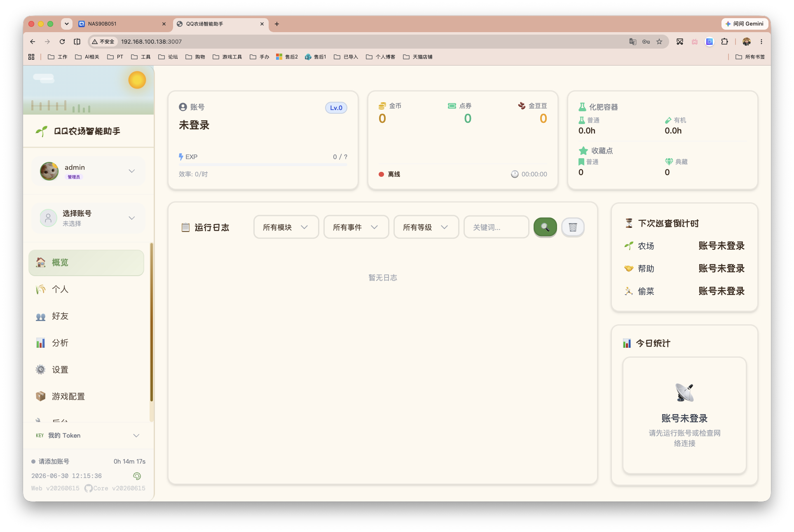Click the hourglass icon by 下次巡查倒计时

click(x=629, y=223)
